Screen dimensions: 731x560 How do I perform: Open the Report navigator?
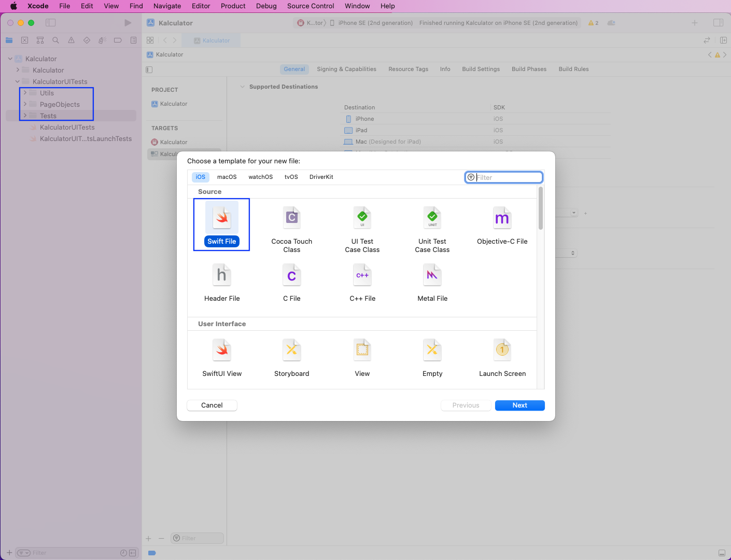click(x=133, y=40)
